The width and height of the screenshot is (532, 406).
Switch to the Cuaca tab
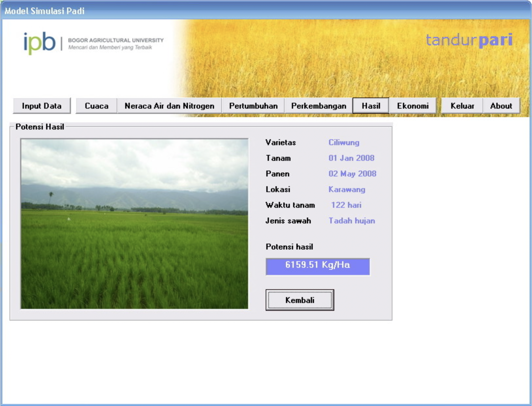(x=97, y=106)
